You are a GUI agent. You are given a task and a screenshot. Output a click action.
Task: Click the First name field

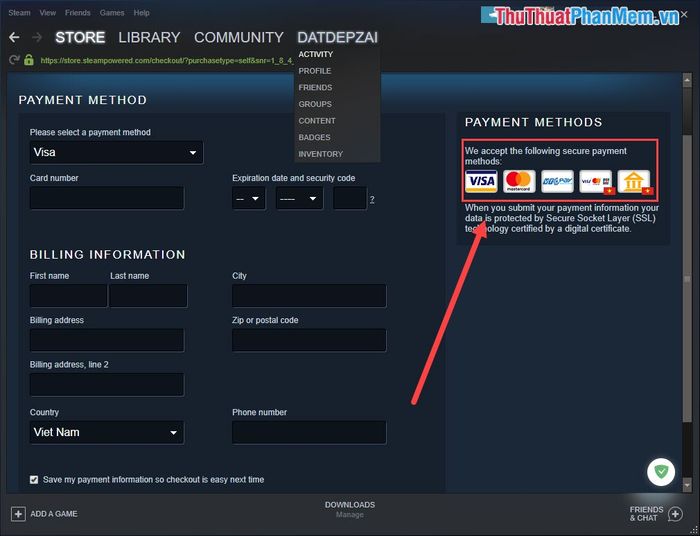point(68,295)
